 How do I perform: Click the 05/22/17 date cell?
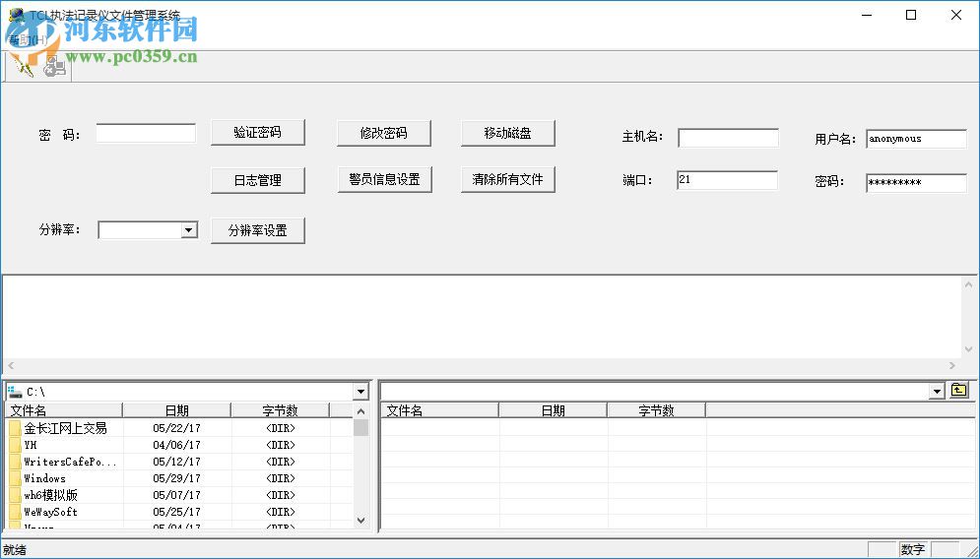[x=177, y=428]
